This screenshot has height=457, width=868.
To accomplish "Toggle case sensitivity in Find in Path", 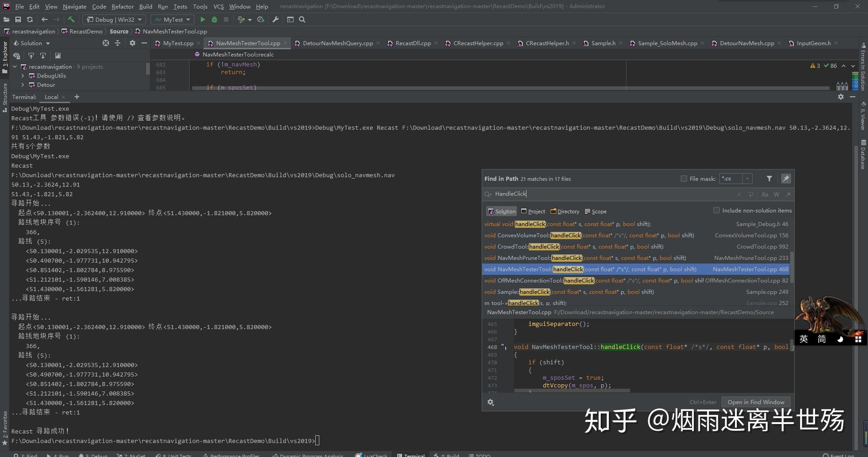I will 765,194.
